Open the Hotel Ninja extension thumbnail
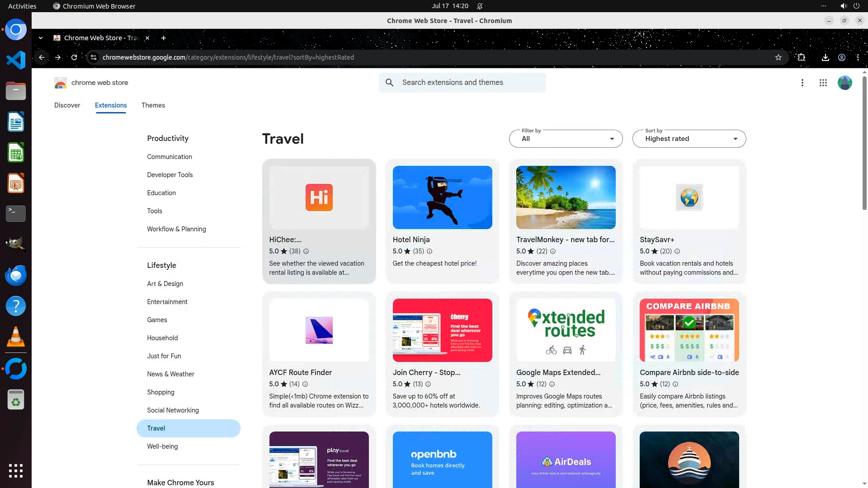Viewport: 868px width, 488px height. 442,197
